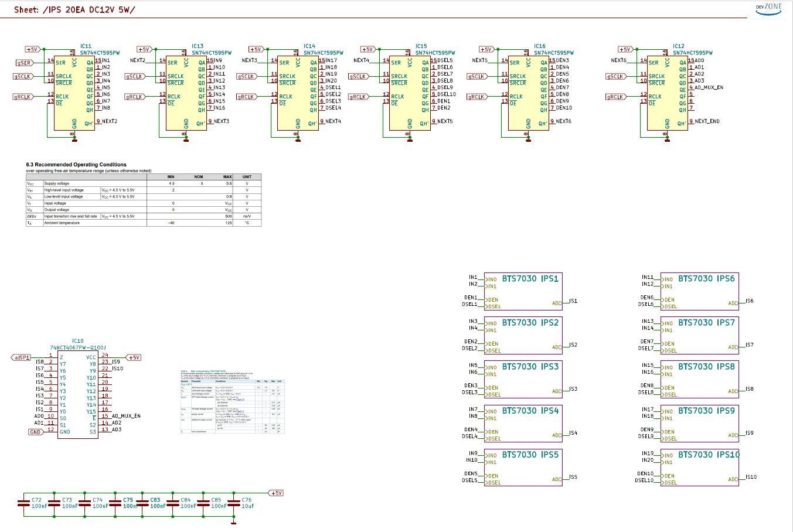The image size is (793, 532).
Task: Select the IC13 reference label
Action: tap(198, 46)
